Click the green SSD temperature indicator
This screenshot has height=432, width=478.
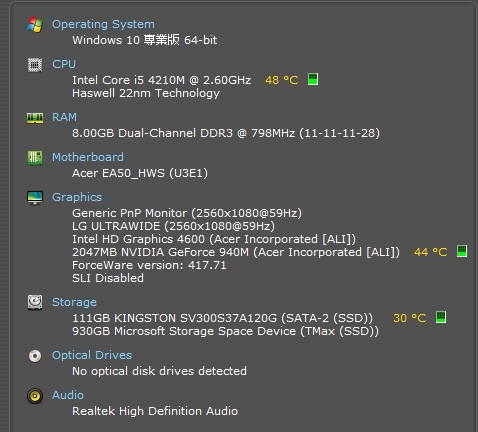441,317
